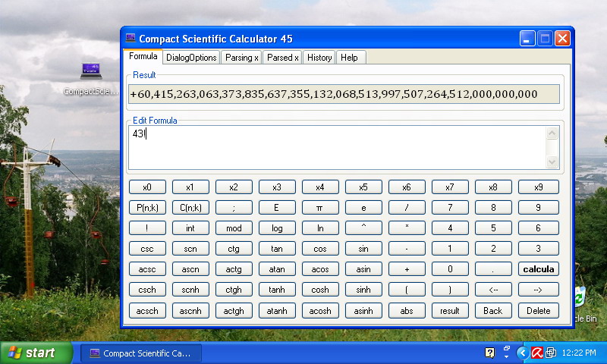The width and height of the screenshot is (607, 364).
Task: Open the Help tab
Action: click(349, 57)
